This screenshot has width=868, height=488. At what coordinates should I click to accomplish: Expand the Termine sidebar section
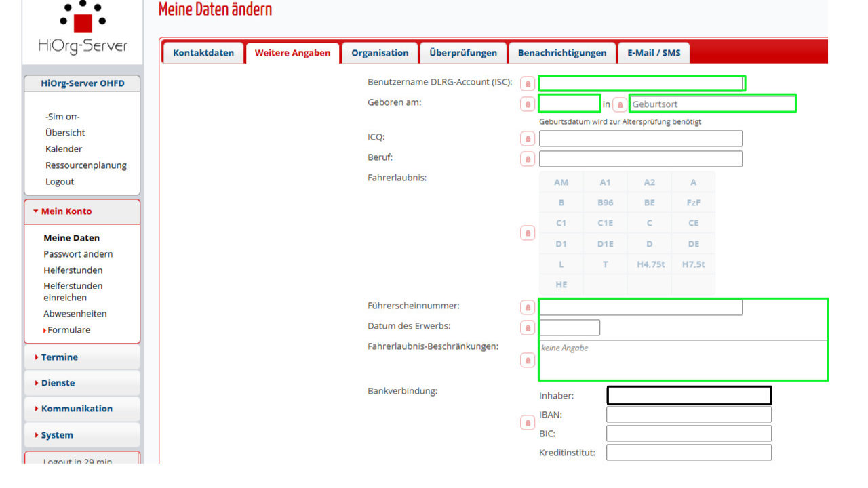pos(60,357)
